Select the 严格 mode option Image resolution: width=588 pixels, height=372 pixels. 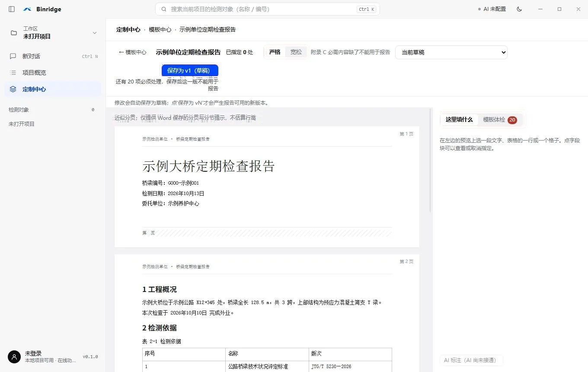(x=275, y=52)
